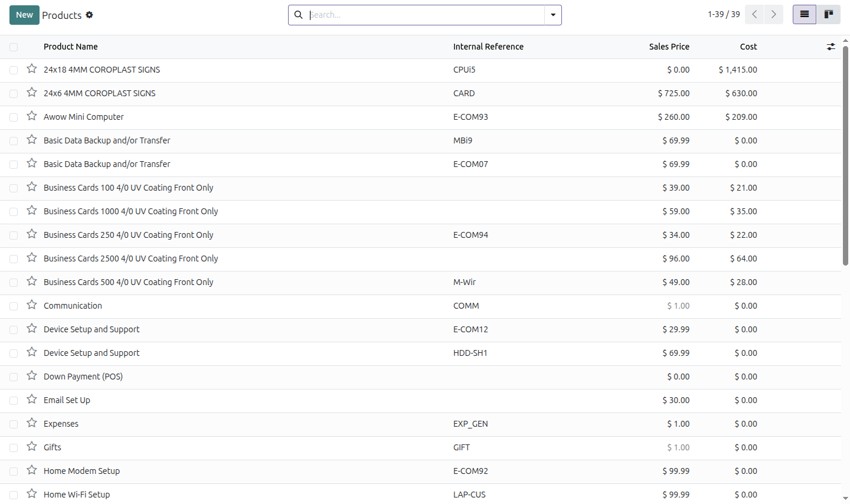Select the Communication row checkbox
The height and width of the screenshot is (504, 850).
pyautogui.click(x=14, y=306)
